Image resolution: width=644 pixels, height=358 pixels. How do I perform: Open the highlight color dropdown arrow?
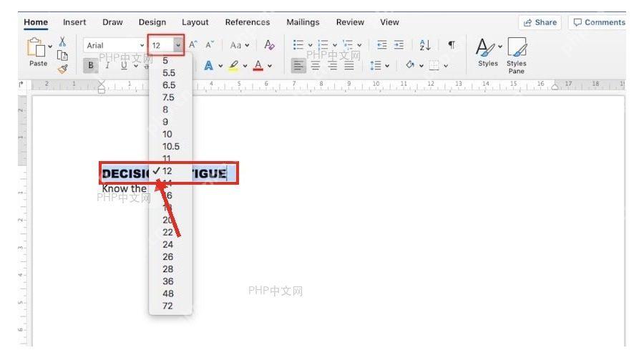(x=245, y=66)
